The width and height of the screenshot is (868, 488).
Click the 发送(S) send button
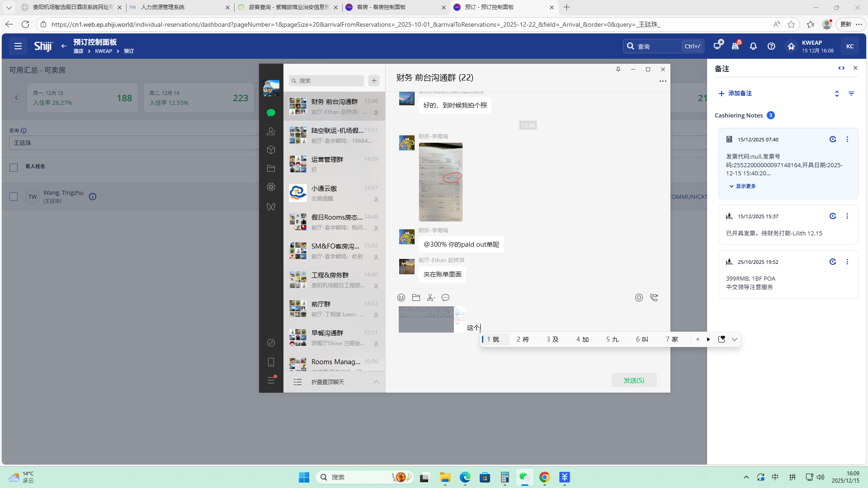(x=634, y=380)
